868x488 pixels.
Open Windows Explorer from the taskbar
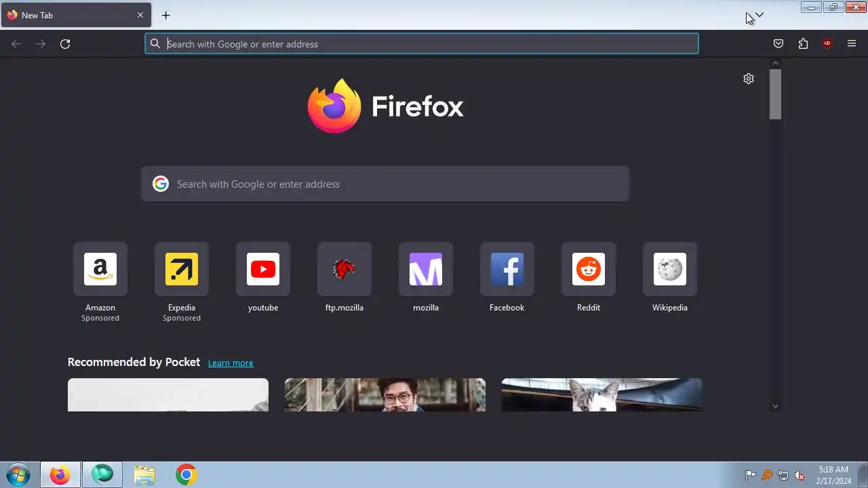144,474
